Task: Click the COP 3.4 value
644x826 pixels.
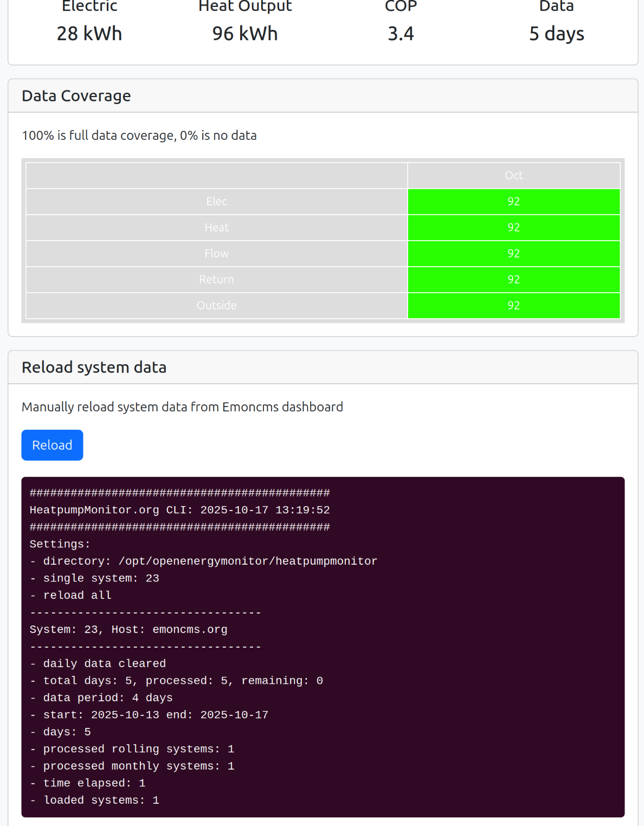Action: pos(401,34)
